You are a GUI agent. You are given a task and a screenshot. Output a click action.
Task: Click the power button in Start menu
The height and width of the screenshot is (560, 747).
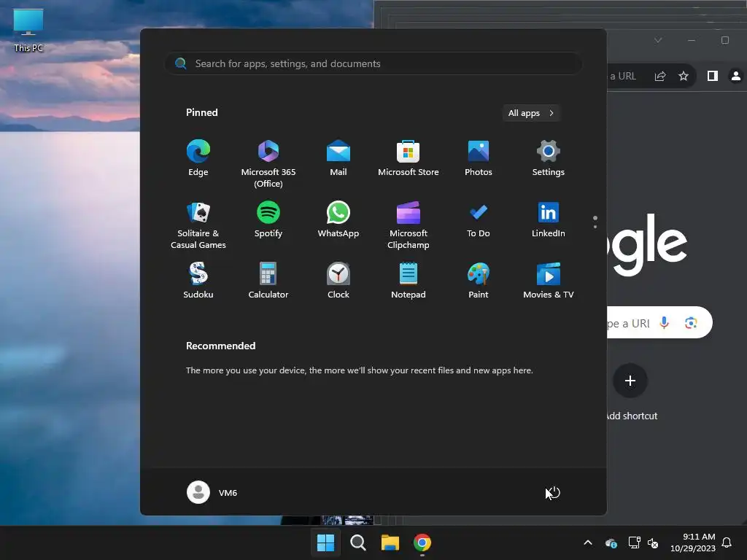coord(553,492)
